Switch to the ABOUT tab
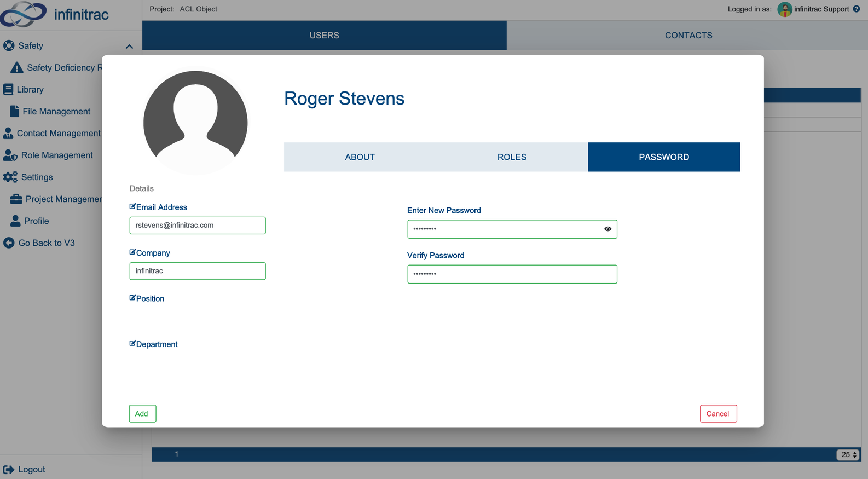The image size is (868, 479). (360, 157)
